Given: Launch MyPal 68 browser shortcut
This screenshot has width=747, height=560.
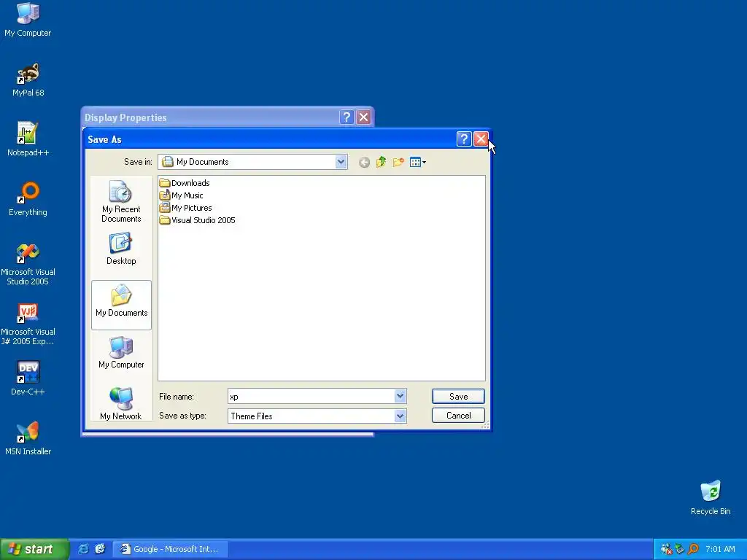Looking at the screenshot, I should click(x=28, y=80).
